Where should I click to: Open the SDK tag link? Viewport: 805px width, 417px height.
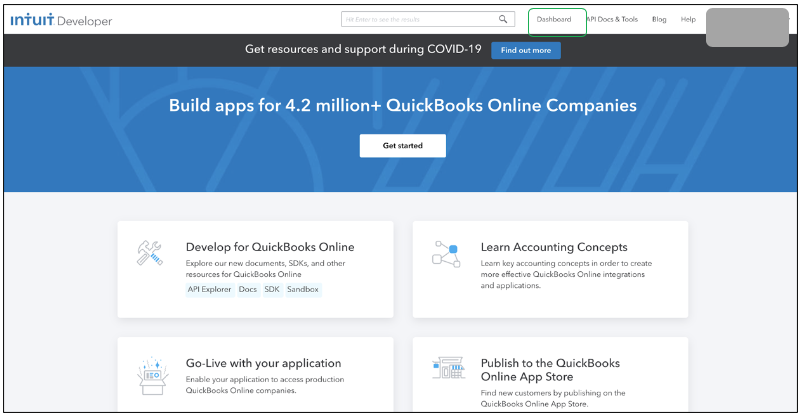click(x=272, y=290)
